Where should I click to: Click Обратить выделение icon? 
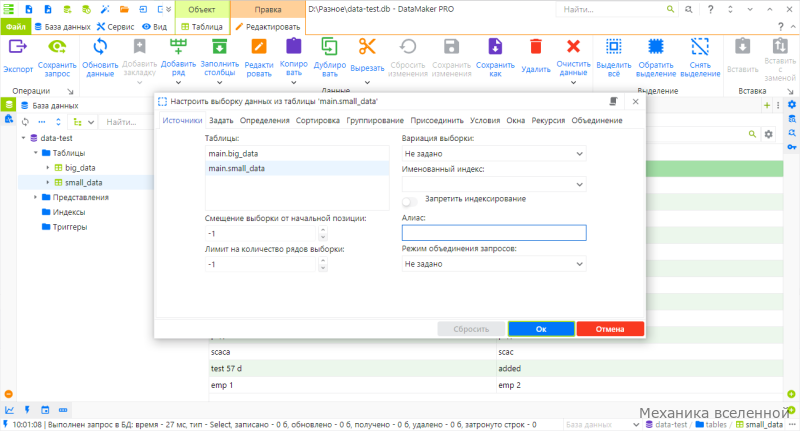(656, 47)
